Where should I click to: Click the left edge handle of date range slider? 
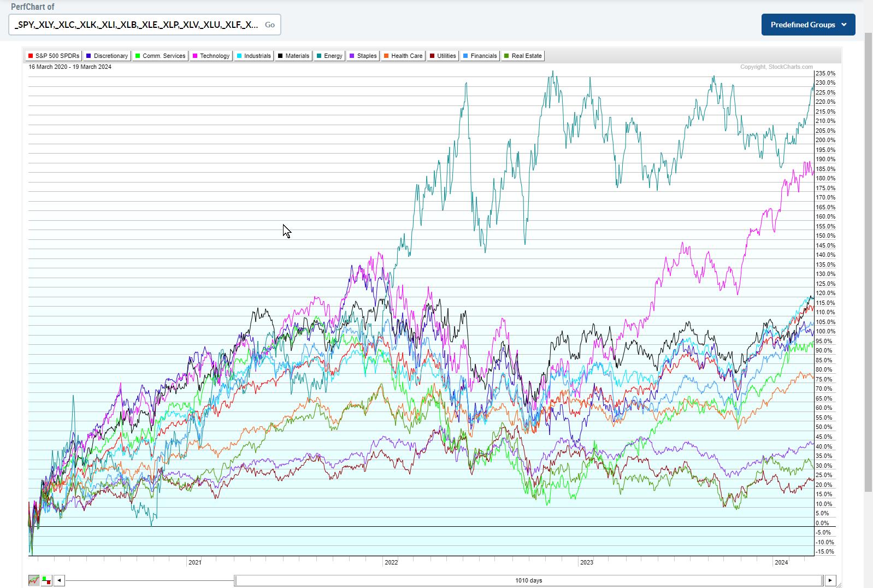235,580
